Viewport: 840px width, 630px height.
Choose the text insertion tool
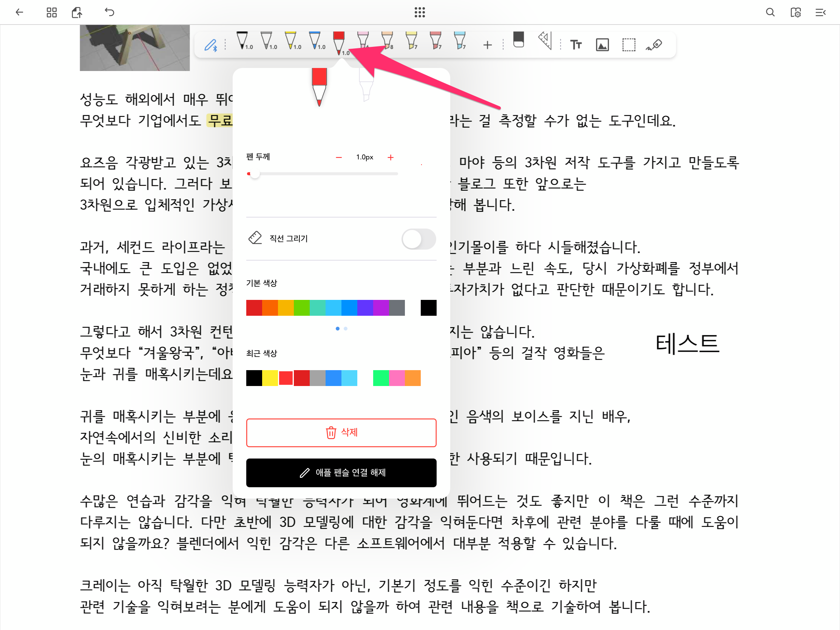click(576, 45)
